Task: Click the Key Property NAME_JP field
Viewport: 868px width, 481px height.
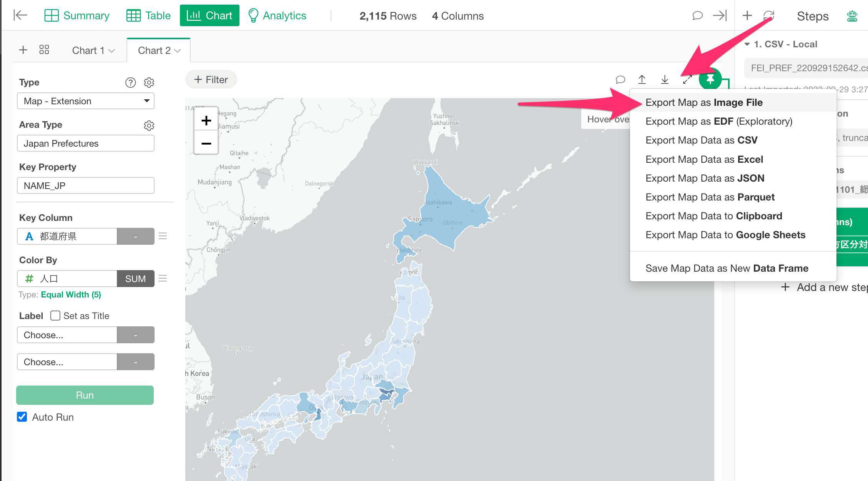Action: pyautogui.click(x=85, y=186)
